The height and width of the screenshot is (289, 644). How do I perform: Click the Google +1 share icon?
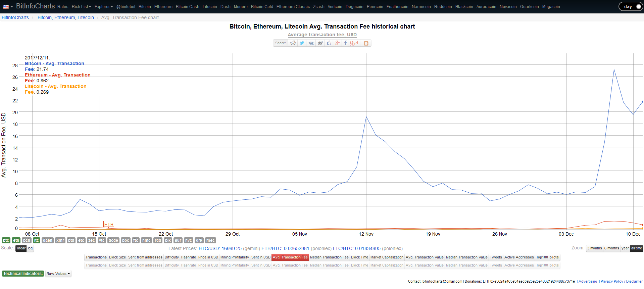354,43
